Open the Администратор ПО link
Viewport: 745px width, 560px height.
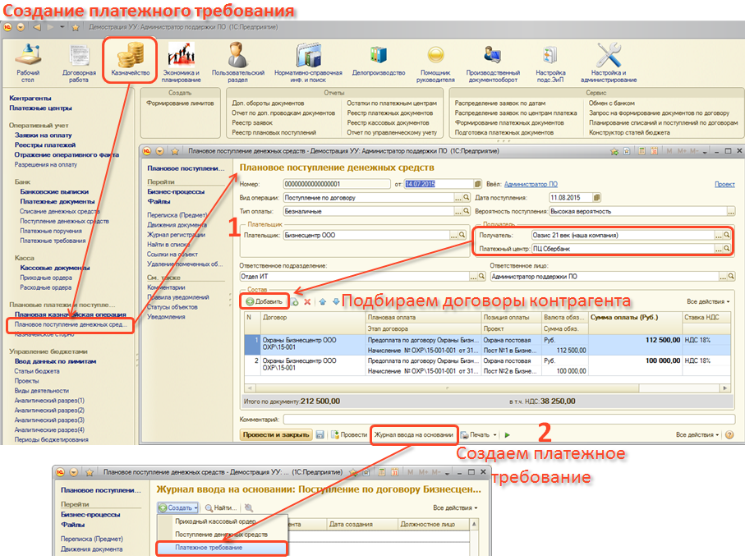pyautogui.click(x=530, y=184)
